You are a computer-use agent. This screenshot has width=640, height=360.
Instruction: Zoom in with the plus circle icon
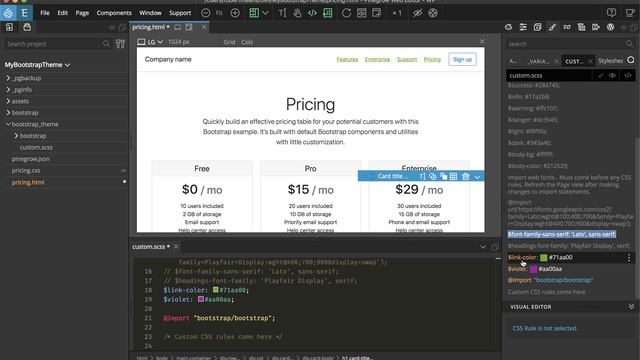pyautogui.click(x=235, y=13)
